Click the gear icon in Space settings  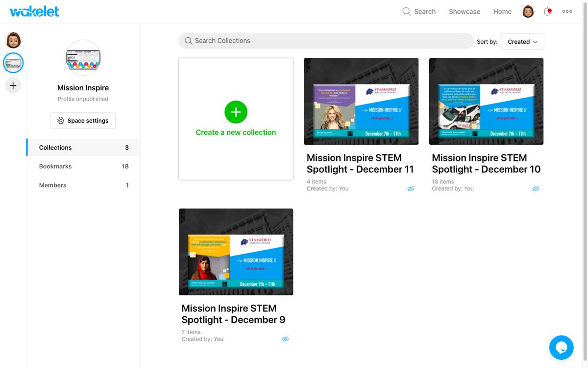pos(61,121)
